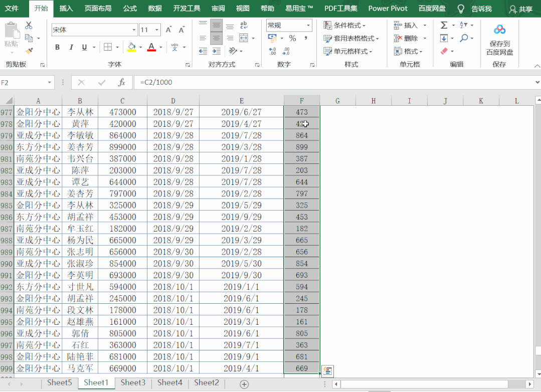The height and width of the screenshot is (392, 541).
Task: Switch to the Power Pivot tab
Action: pyautogui.click(x=388, y=9)
